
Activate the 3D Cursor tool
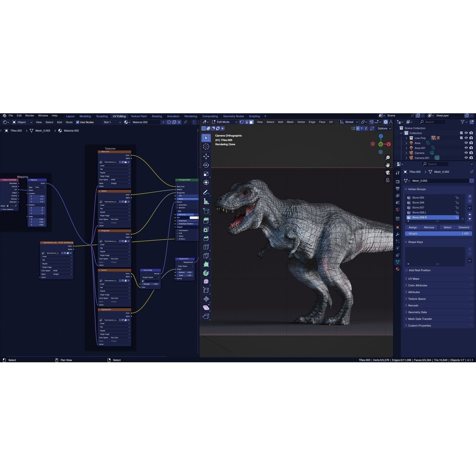206,147
